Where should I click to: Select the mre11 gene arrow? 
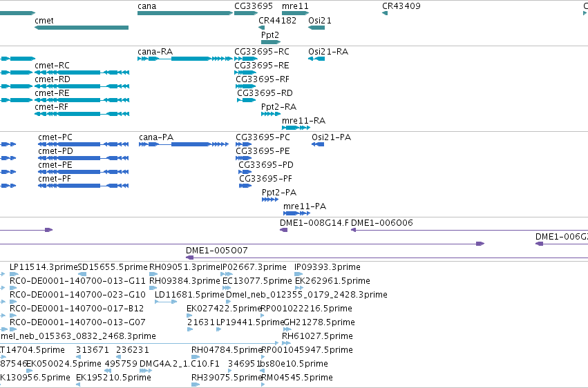295,13
